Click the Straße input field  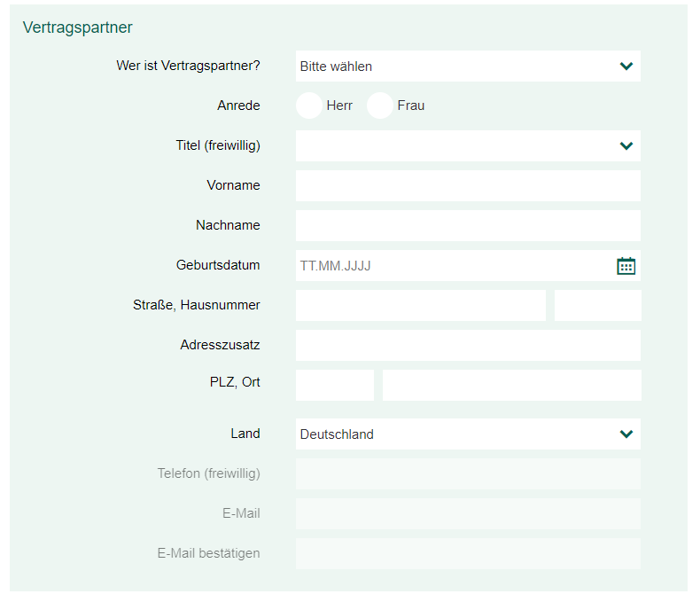coord(421,306)
